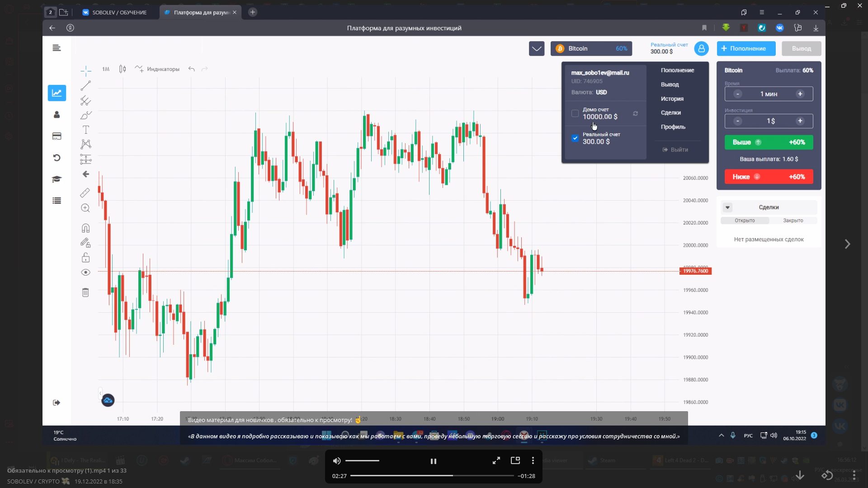Toggle the magnet mode tool

point(85,228)
